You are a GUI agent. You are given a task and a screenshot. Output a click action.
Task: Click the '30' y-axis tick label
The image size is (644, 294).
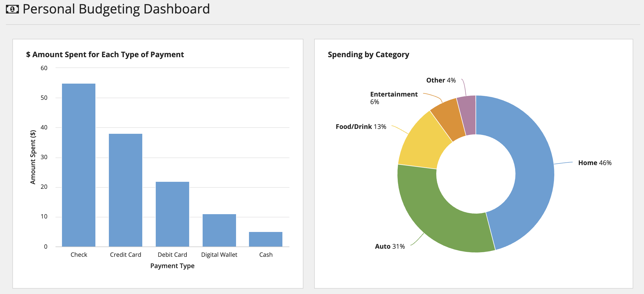(44, 157)
